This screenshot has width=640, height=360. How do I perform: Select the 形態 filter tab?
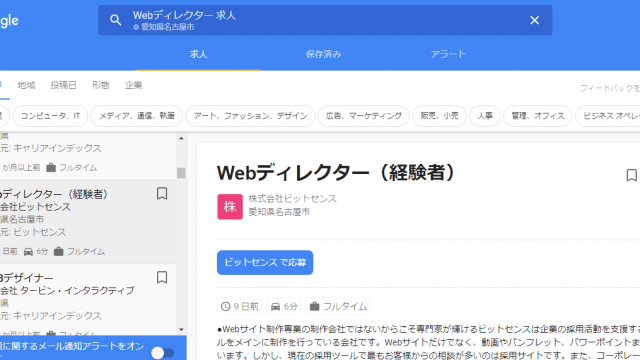tap(100, 85)
